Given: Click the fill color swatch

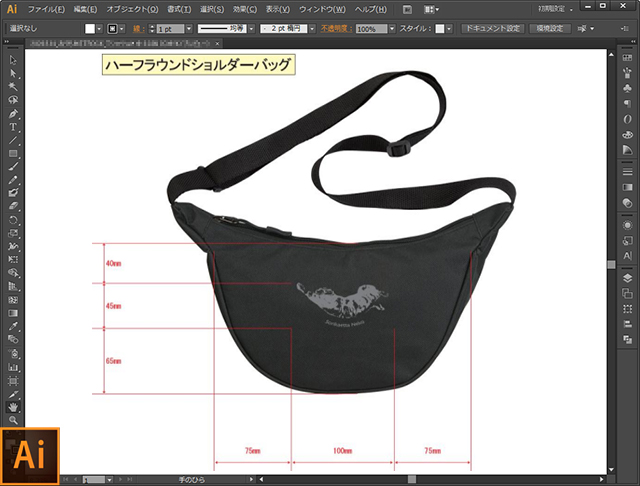Looking at the screenshot, I should [x=90, y=29].
